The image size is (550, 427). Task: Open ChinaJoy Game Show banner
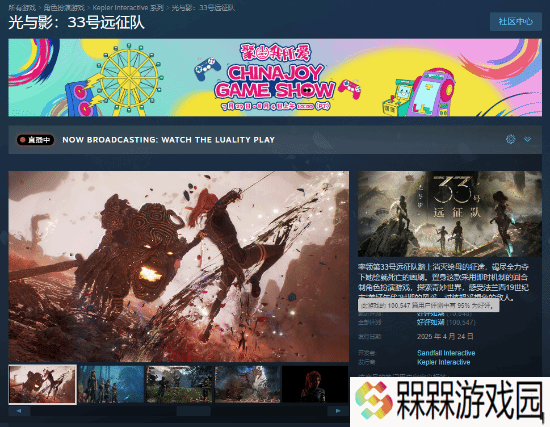click(x=275, y=78)
